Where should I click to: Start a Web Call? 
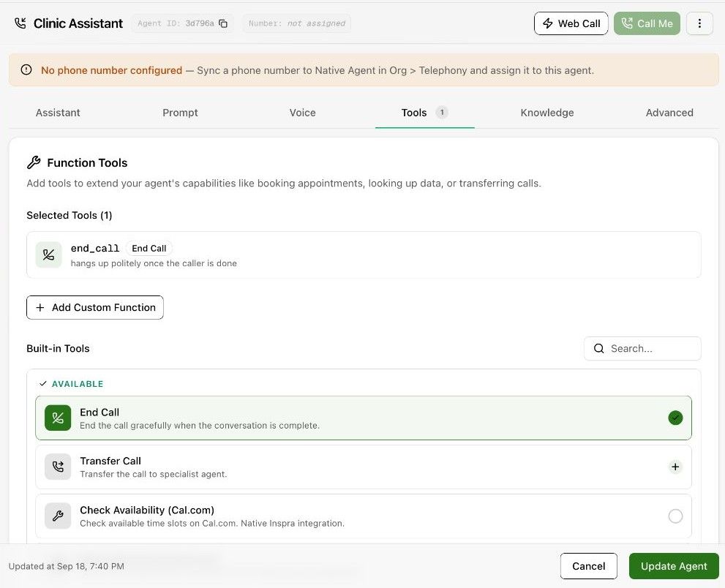click(571, 23)
